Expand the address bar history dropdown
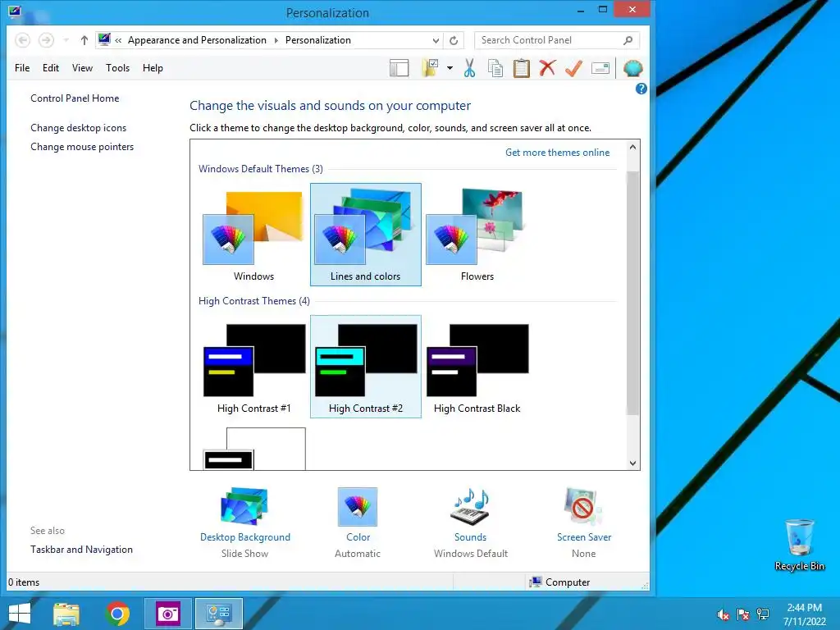 coord(436,41)
